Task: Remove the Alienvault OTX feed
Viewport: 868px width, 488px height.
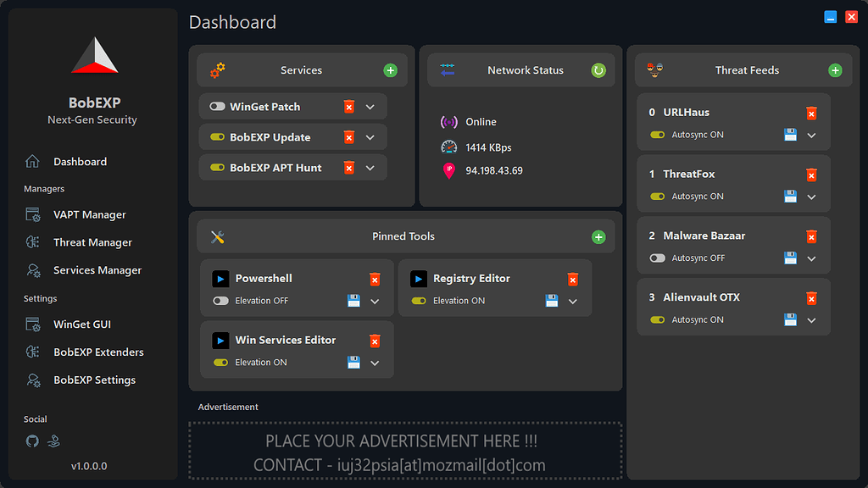Action: click(811, 298)
